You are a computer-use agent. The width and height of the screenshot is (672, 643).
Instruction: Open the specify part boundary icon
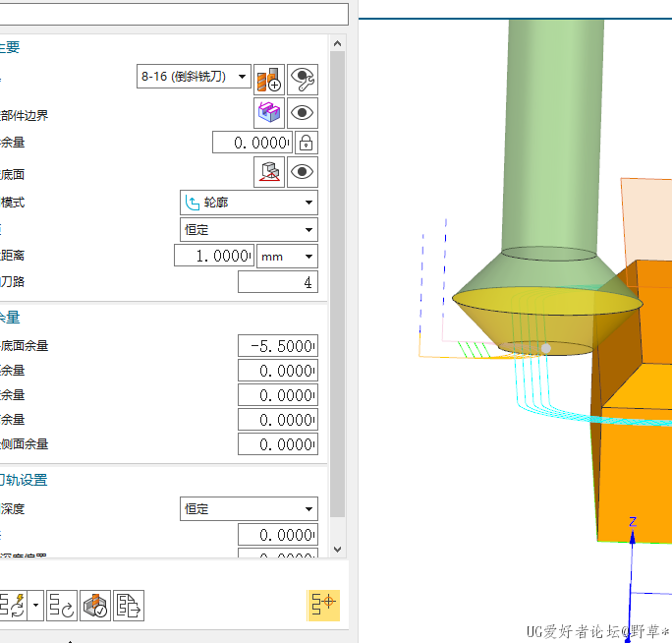269,113
